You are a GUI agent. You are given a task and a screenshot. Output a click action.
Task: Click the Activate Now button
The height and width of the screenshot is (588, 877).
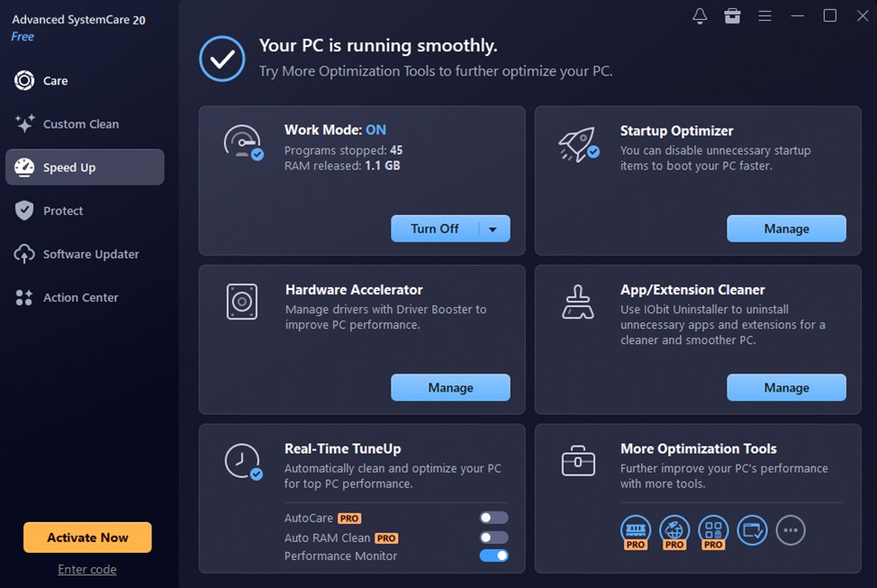87,537
